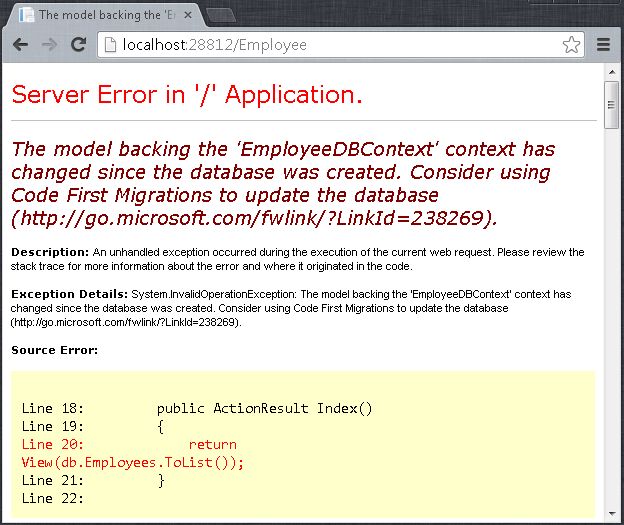
Task: Click the 'Line 18:' public ActionResult Index() row
Action: click(x=197, y=408)
